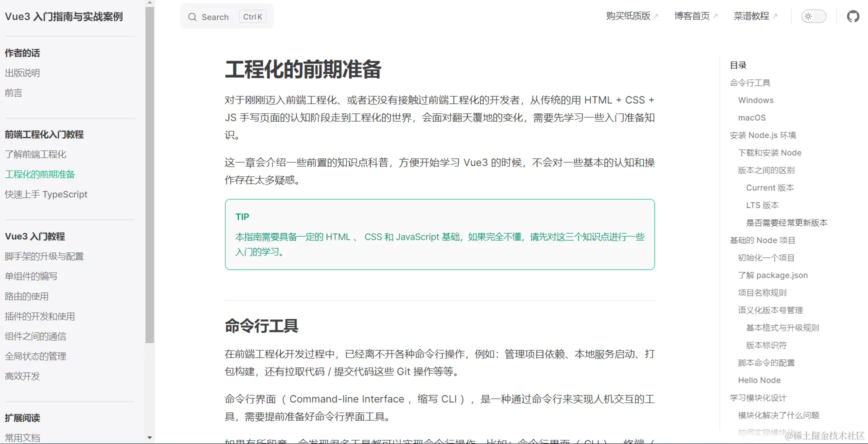Jump to 脚本命令的配置 in the outline

point(766,363)
